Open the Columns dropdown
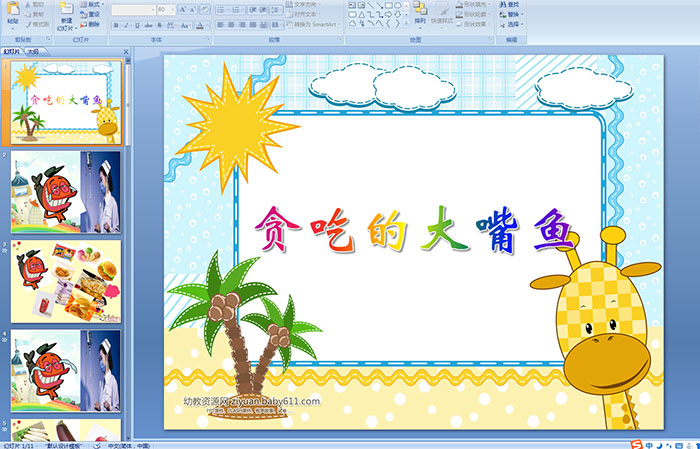The height and width of the screenshot is (449, 700). click(x=277, y=25)
